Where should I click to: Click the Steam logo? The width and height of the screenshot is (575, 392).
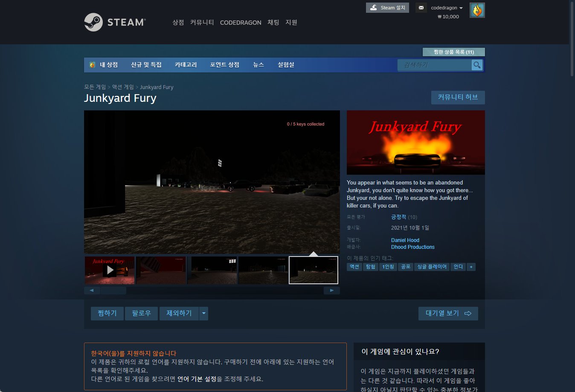115,22
